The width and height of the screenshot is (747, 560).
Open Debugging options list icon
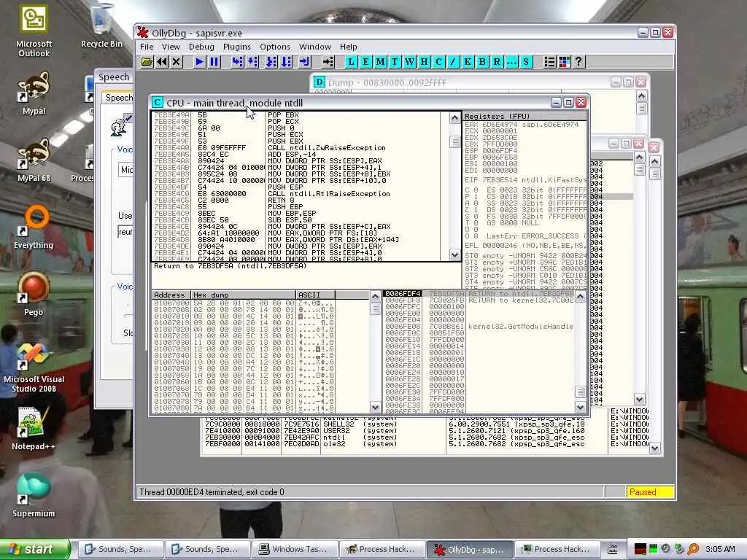[549, 62]
